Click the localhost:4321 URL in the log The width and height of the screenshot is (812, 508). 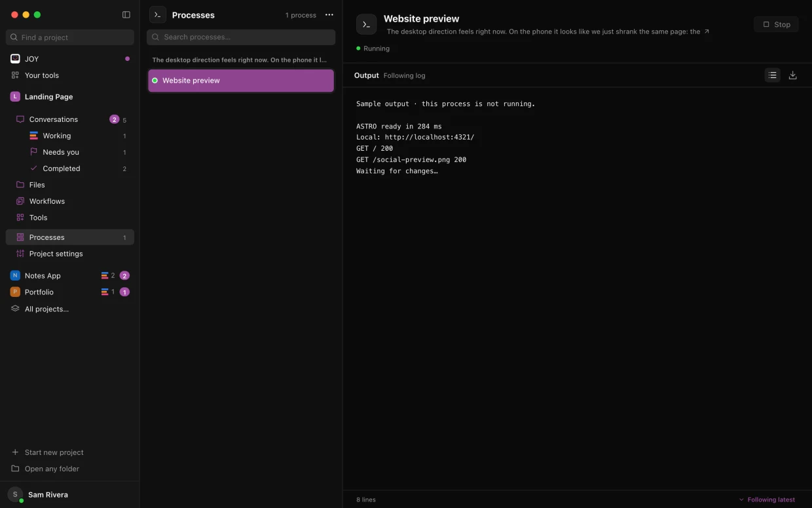429,138
